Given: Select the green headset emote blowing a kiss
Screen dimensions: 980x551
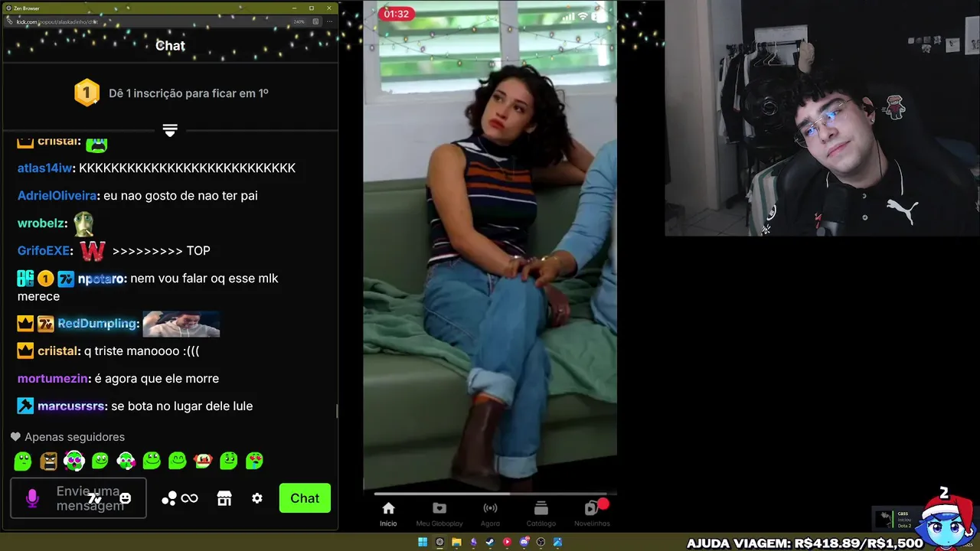Looking at the screenshot, I should pyautogui.click(x=126, y=461).
